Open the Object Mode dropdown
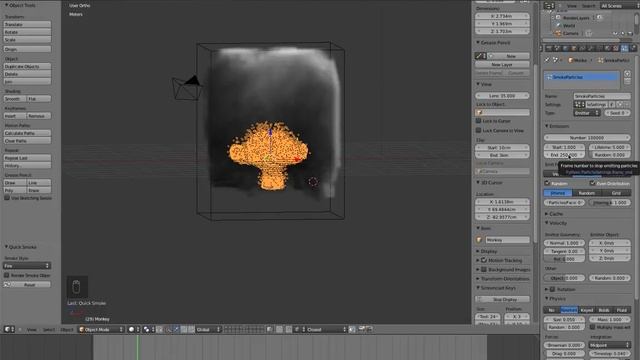This screenshot has width=640, height=360. 101,329
